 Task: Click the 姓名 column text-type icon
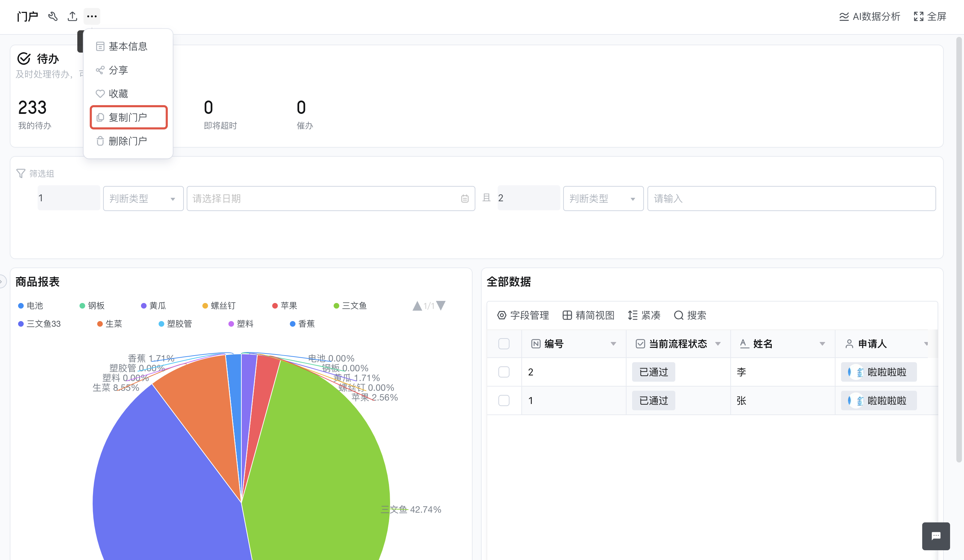tap(744, 344)
